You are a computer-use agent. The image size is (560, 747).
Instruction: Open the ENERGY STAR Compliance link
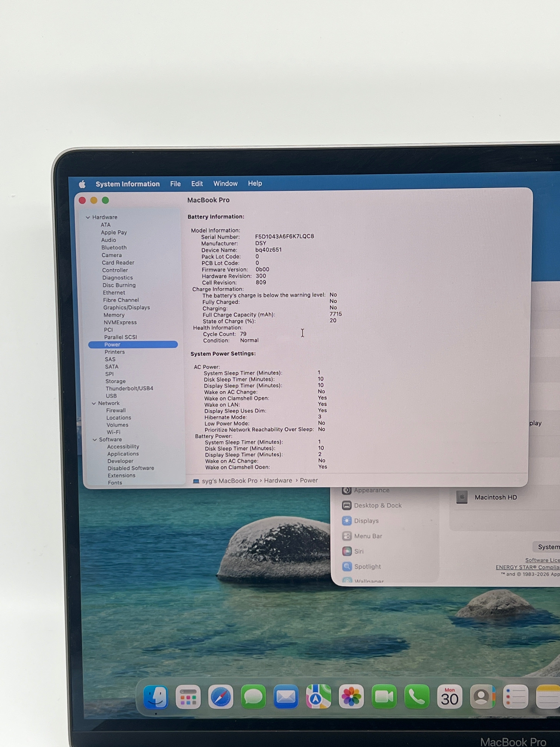[528, 567]
